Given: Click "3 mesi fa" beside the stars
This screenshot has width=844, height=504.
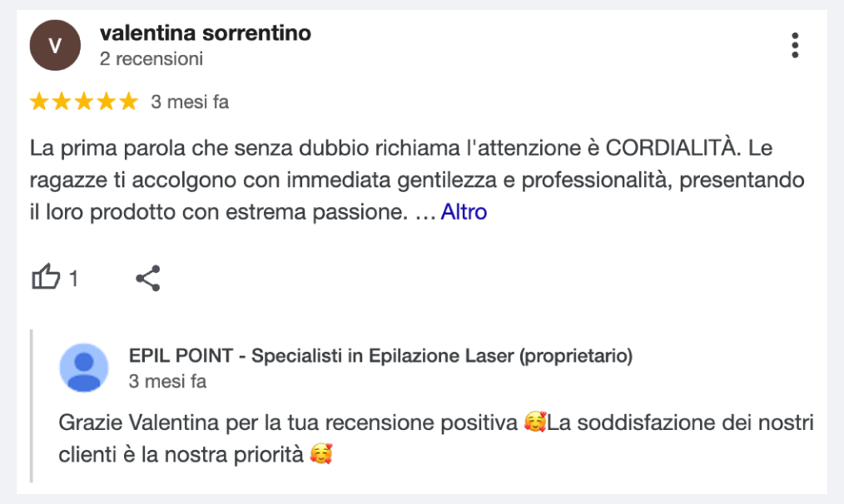Looking at the screenshot, I should point(189,102).
